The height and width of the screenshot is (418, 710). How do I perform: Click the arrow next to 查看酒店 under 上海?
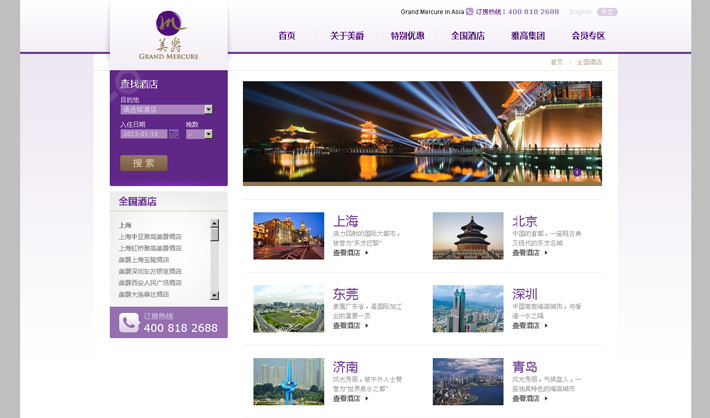pyautogui.click(x=366, y=253)
